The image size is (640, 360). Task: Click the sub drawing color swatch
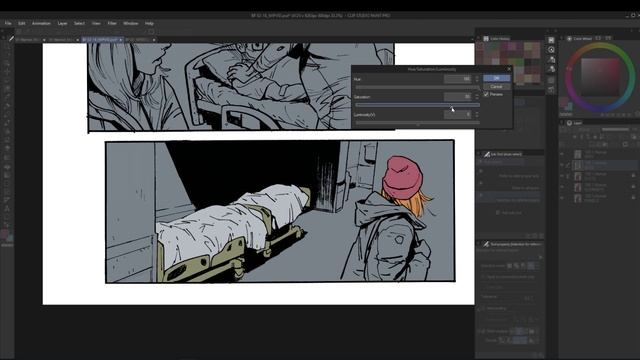10,238
